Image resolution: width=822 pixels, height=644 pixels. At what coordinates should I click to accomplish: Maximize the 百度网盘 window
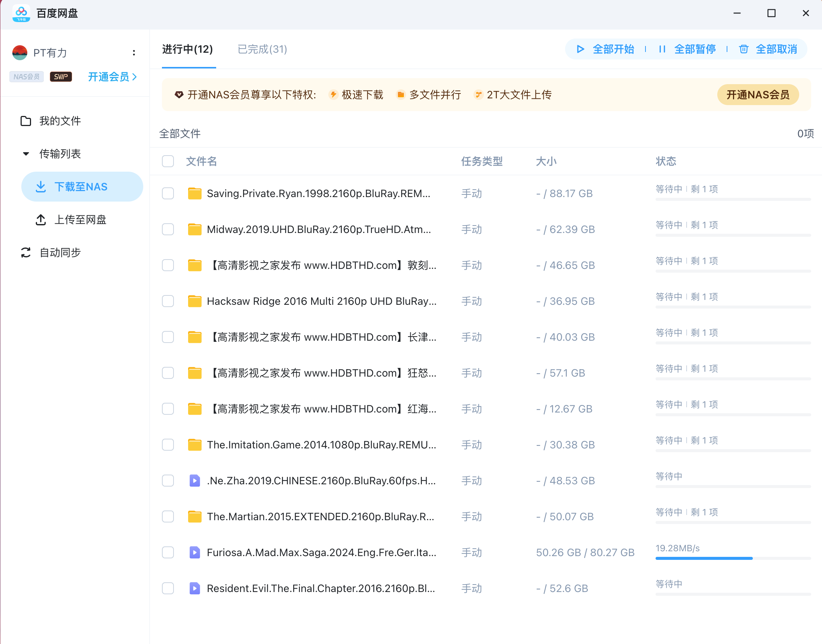[772, 13]
